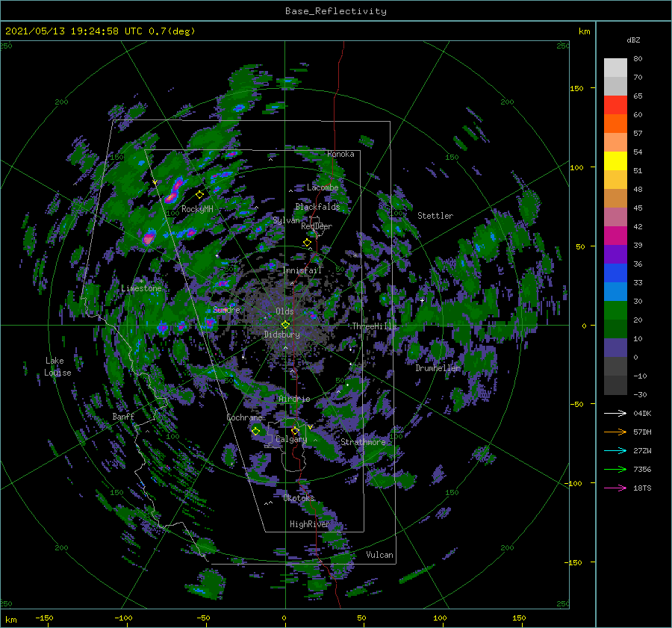The image size is (672, 628).
Task: Click the Olds city label
Action: pos(284,311)
